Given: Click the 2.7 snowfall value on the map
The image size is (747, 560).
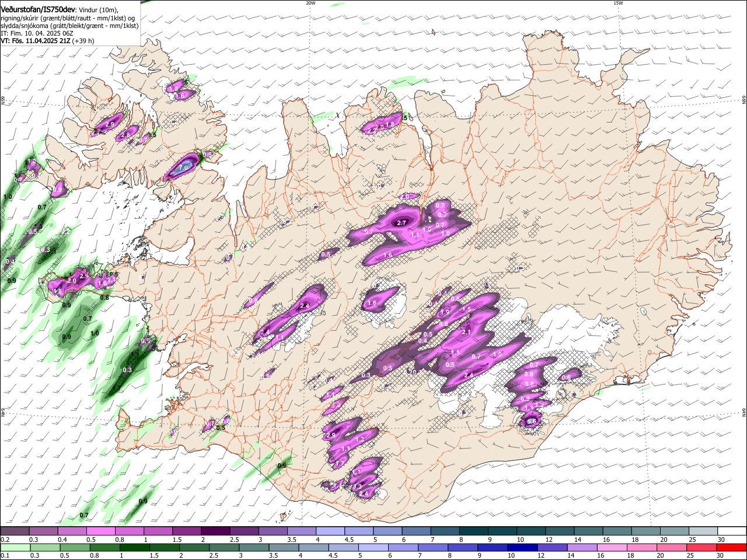Looking at the screenshot, I should click(x=402, y=223).
